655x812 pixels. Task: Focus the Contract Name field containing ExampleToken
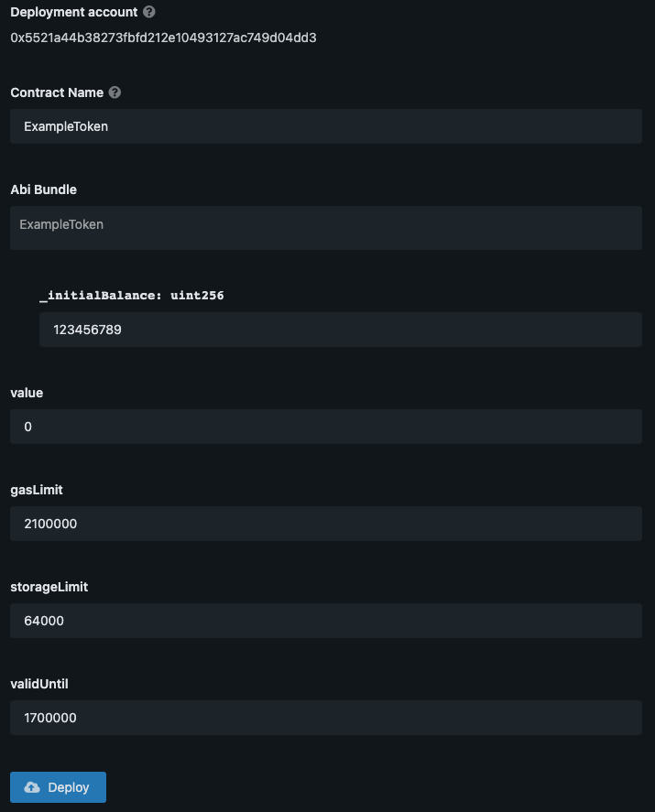[326, 126]
